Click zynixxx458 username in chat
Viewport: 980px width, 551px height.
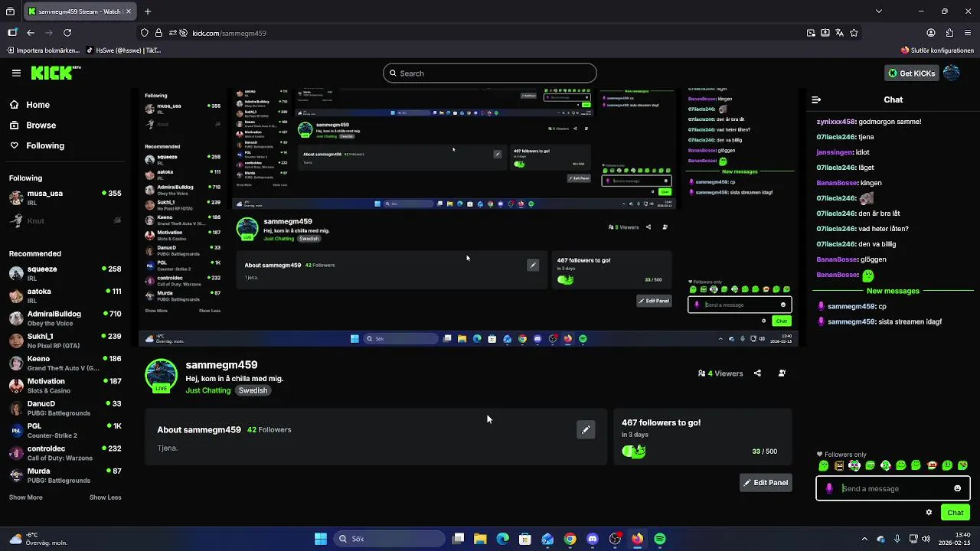pos(836,122)
